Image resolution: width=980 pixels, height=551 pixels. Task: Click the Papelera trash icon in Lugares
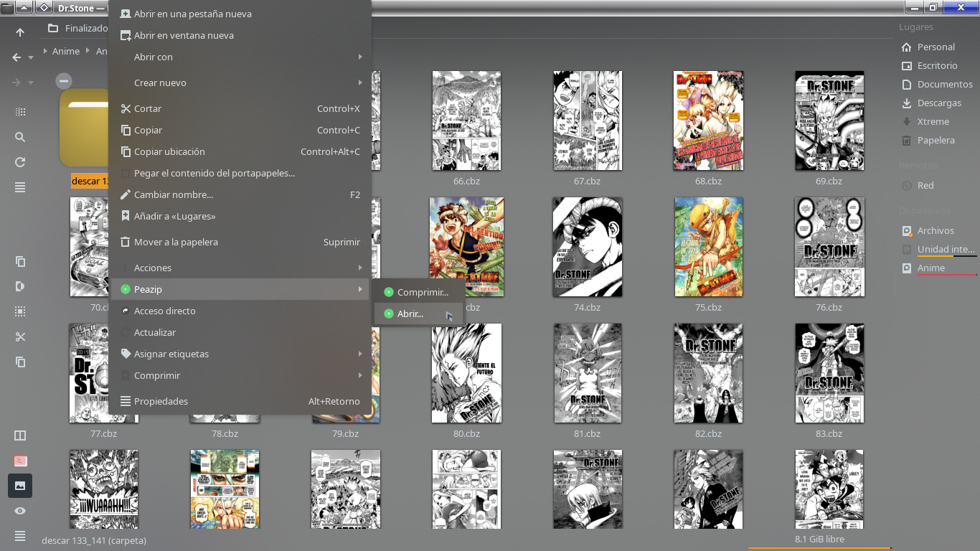[x=907, y=141]
